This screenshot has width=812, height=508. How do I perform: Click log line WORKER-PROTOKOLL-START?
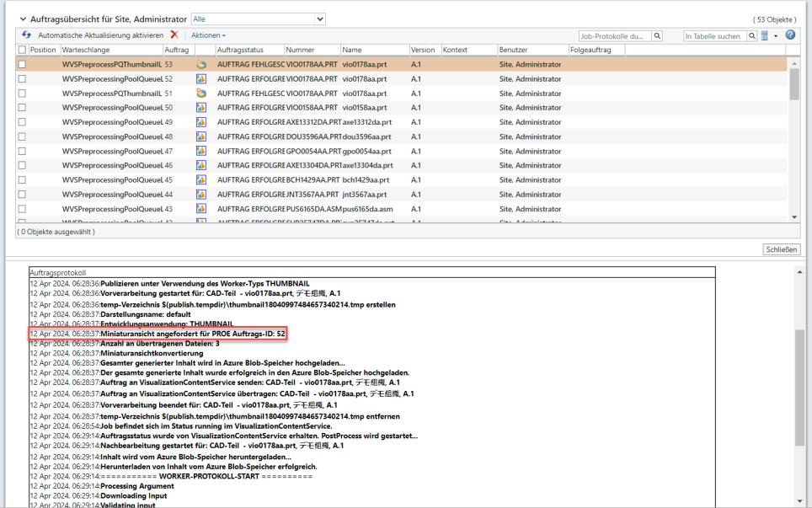pos(171,477)
